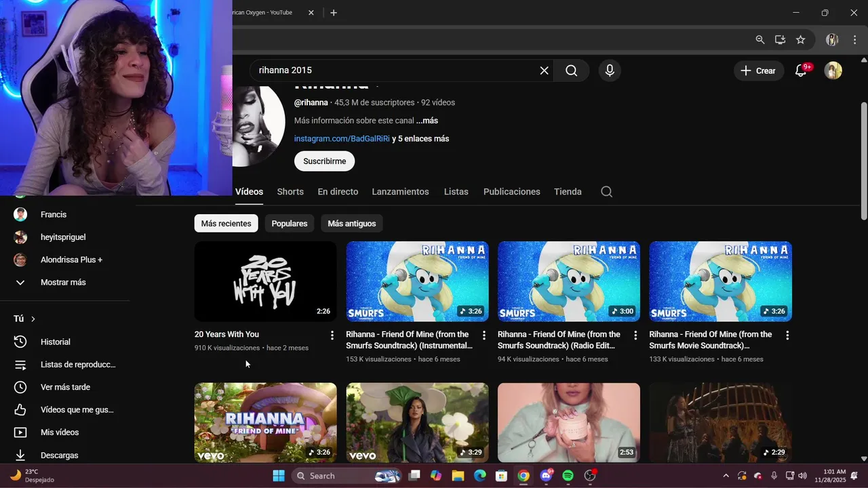
Task: Open File Explorer from the taskbar
Action: [458, 476]
